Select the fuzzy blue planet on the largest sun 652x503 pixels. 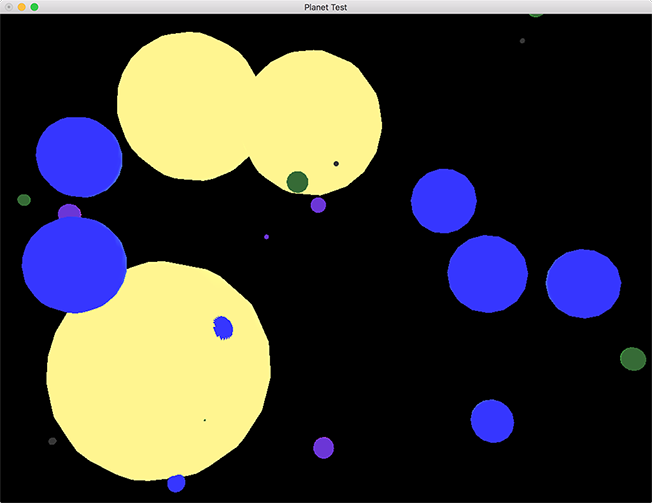click(x=223, y=328)
